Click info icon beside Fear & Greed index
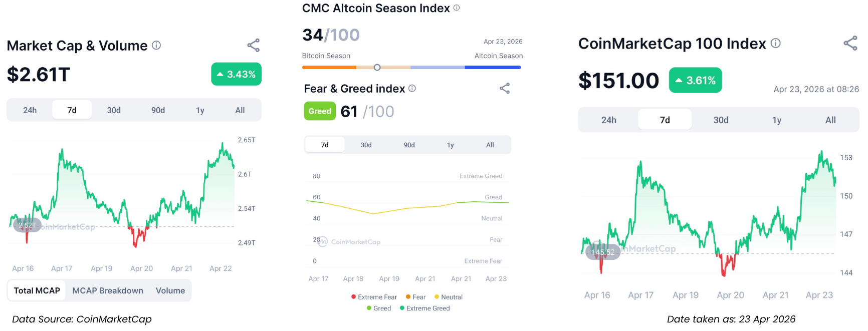 tap(412, 89)
